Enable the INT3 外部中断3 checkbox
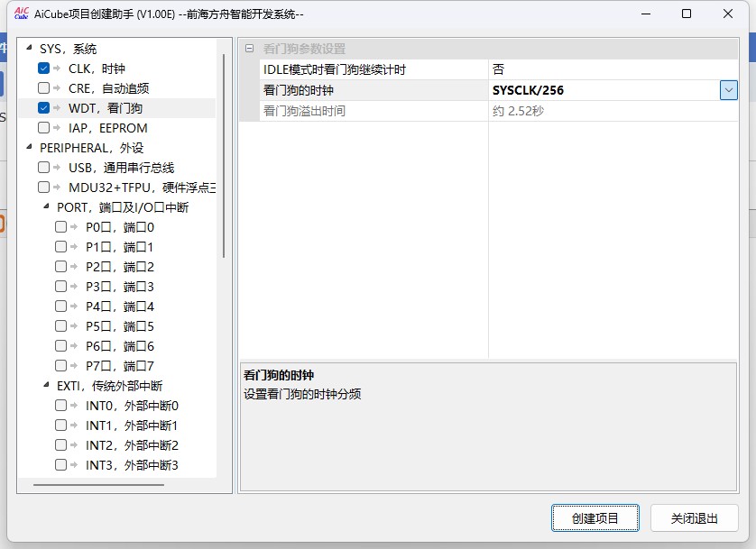 coord(60,465)
